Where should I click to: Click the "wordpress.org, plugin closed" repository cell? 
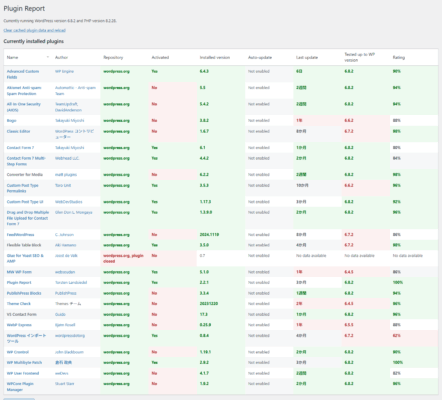123,258
